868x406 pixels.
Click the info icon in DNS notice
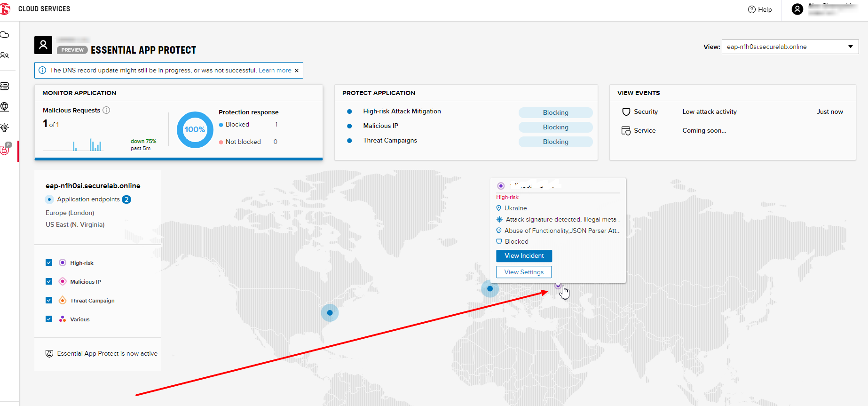(42, 70)
